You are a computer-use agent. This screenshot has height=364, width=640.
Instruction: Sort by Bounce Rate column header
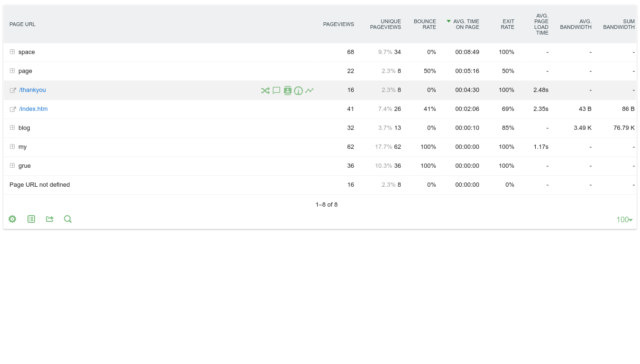[x=425, y=24]
